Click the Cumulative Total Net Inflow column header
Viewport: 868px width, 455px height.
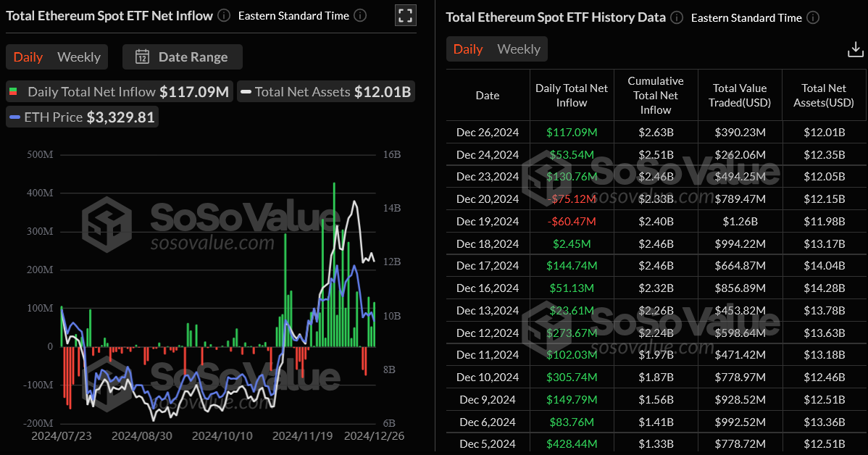coord(656,95)
